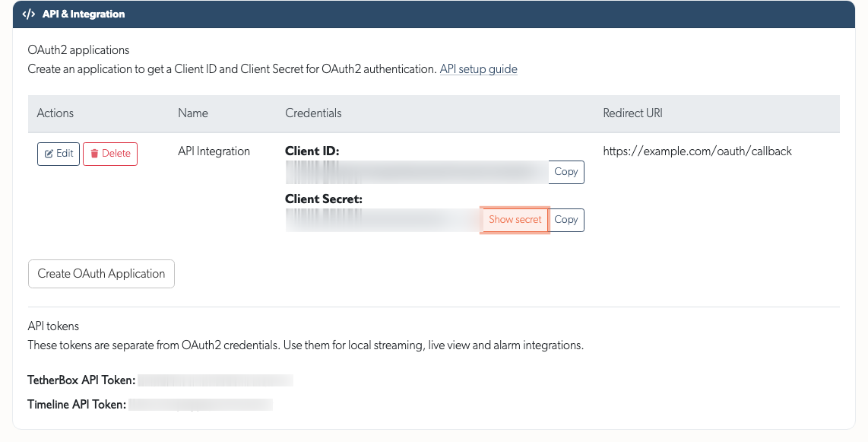Click the code icon in API & Integration header
The image size is (868, 442).
point(29,14)
